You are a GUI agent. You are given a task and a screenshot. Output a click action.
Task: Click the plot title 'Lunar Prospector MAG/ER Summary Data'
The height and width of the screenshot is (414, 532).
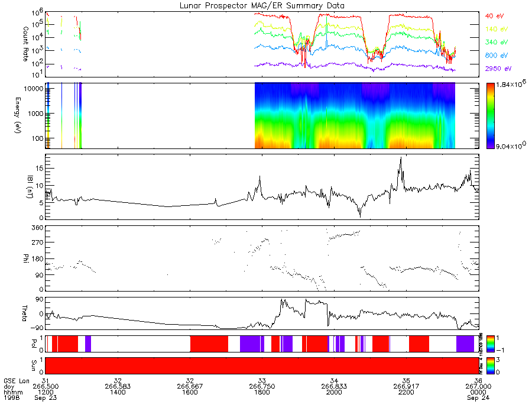pos(262,6)
